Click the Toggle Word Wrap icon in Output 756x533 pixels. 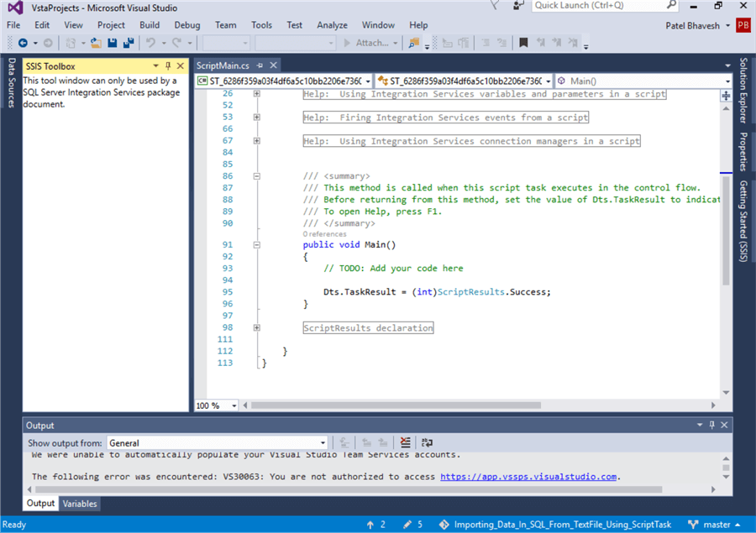426,442
